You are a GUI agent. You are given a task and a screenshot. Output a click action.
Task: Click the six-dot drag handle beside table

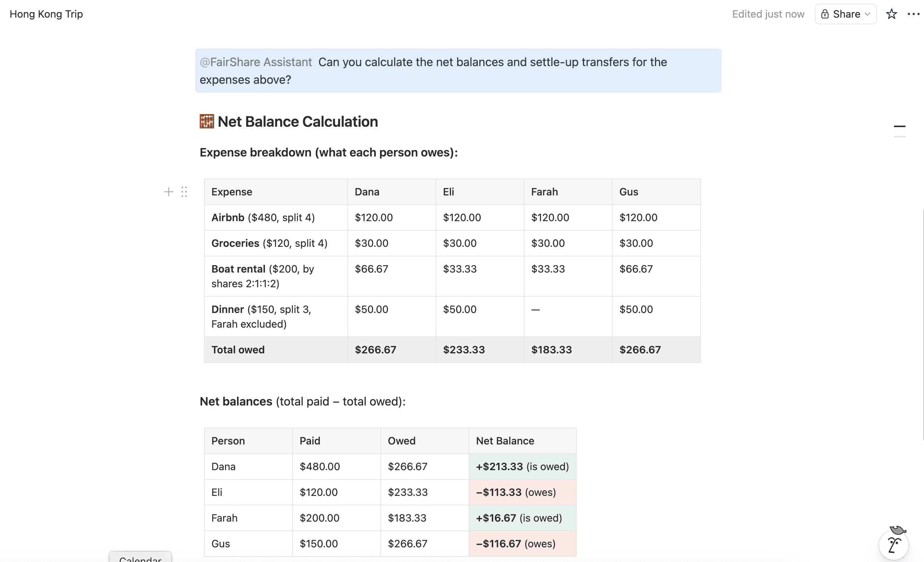tap(184, 192)
